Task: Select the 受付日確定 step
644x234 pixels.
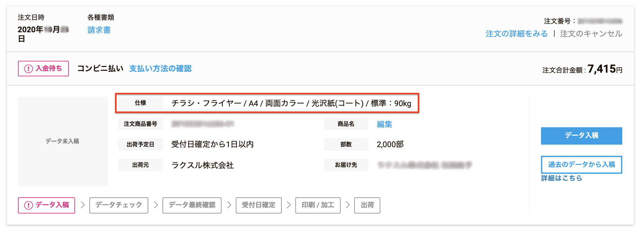Action: click(258, 205)
